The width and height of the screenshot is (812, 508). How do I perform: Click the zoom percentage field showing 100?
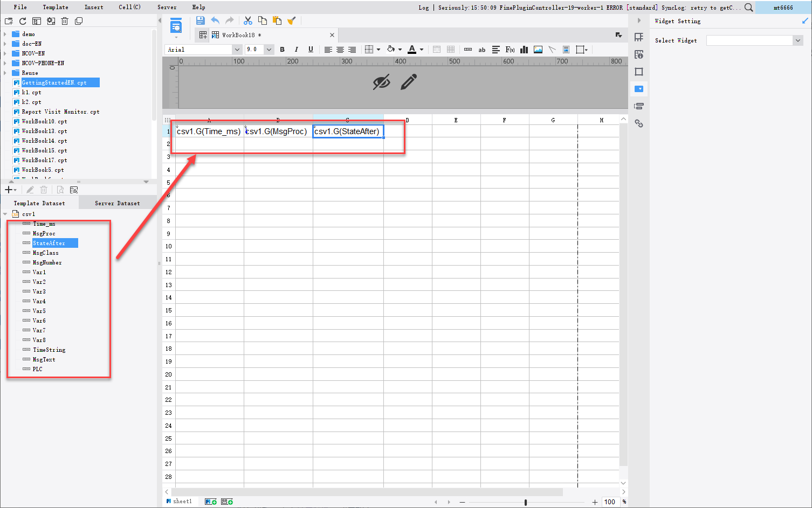610,502
